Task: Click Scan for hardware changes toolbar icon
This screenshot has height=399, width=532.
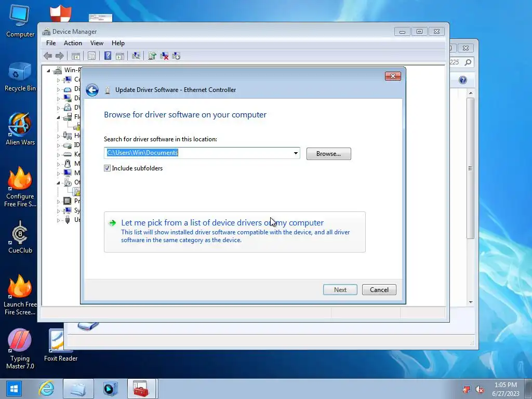Action: 136,56
